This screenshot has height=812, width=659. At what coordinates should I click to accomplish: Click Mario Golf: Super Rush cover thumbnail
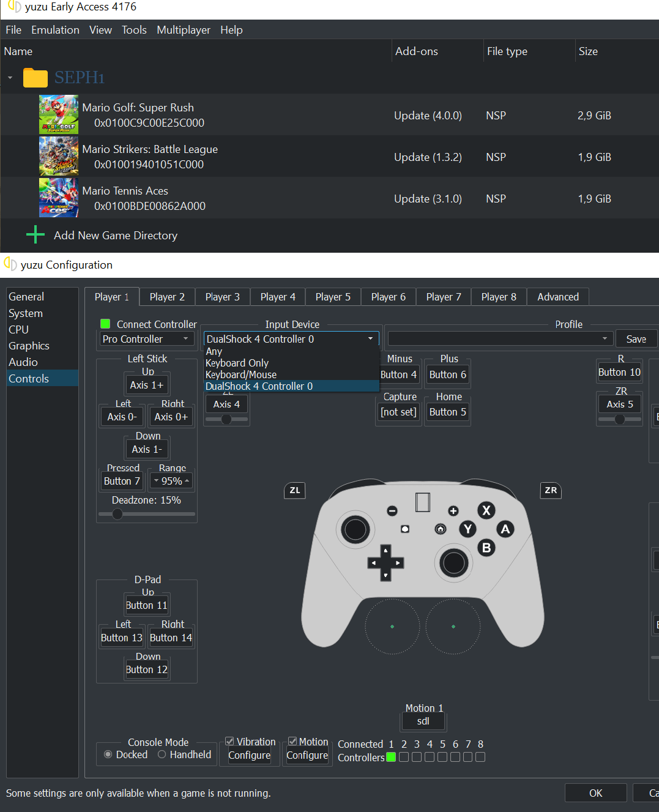click(59, 114)
